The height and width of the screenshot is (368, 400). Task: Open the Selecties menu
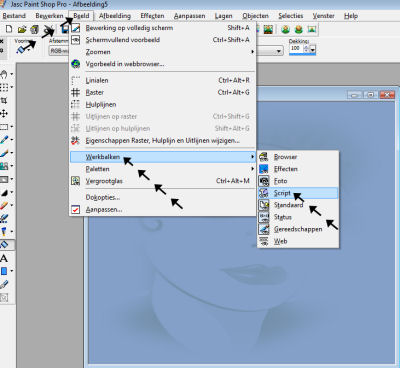(291, 16)
